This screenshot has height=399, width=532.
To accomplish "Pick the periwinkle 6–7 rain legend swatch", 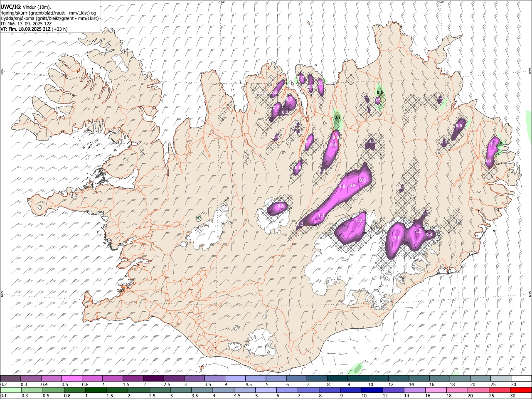I will click(287, 390).
